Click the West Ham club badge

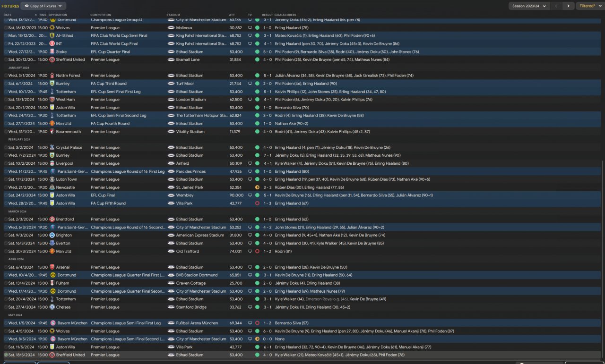(x=52, y=100)
